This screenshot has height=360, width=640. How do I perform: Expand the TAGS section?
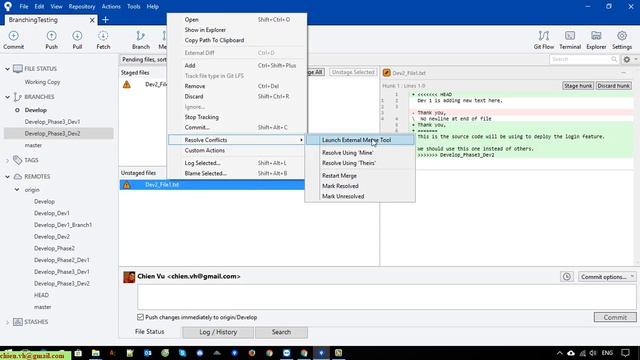pyautogui.click(x=7, y=160)
